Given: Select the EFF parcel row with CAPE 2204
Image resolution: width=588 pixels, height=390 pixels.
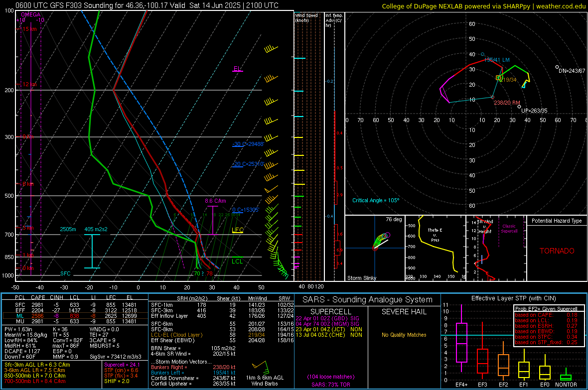Looking at the screenshot, I should point(75,310).
